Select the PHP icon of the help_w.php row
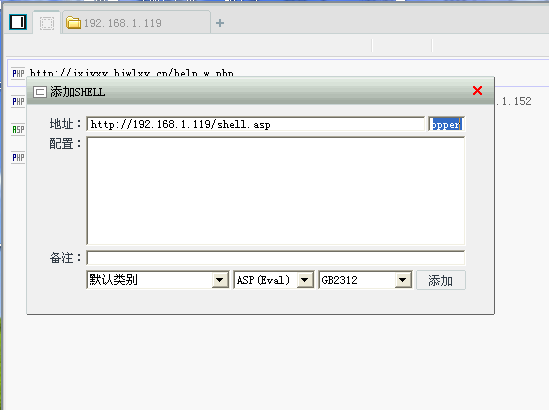This screenshot has width=549, height=410. (x=18, y=73)
